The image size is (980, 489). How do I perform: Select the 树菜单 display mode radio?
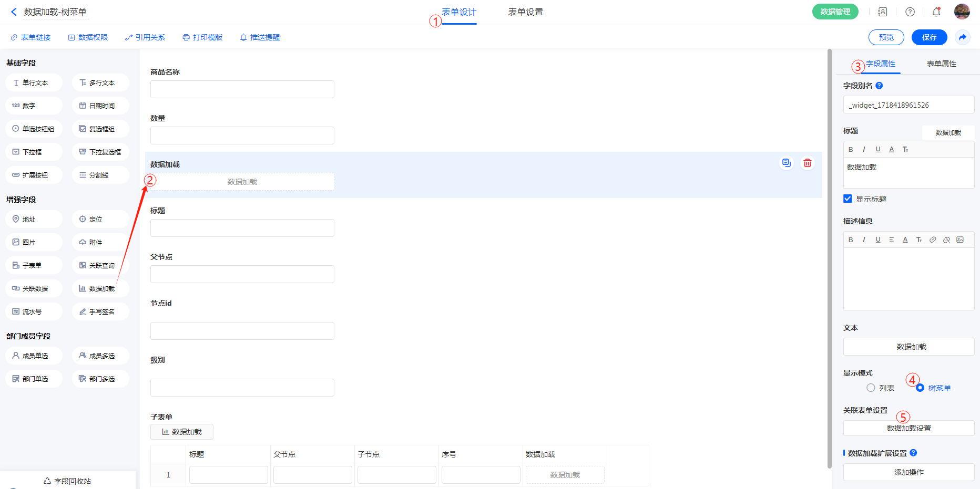[x=920, y=388]
